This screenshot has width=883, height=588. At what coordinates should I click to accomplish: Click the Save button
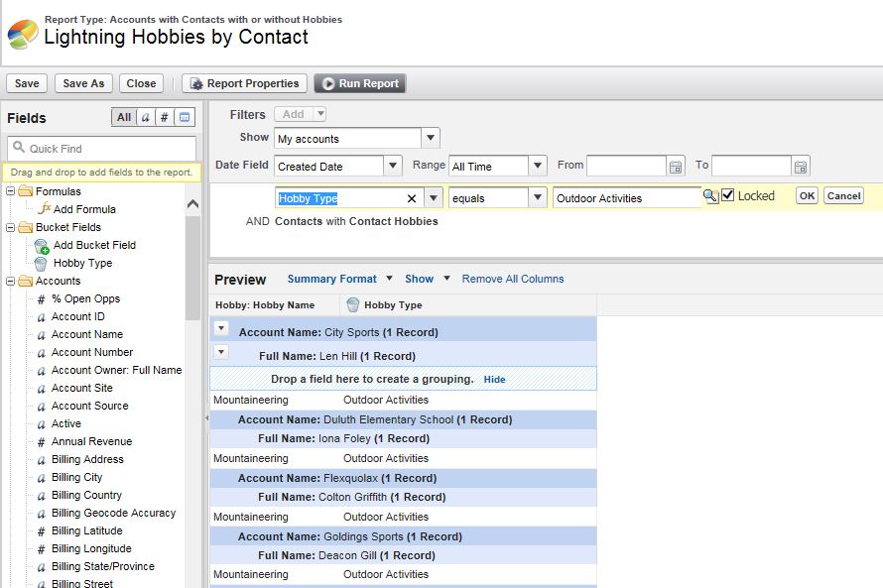tap(27, 83)
